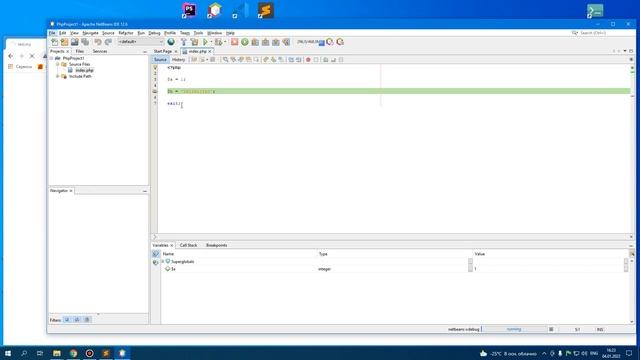This screenshot has width=640, height=360.
Task: Open the Help menu
Action: [230, 33]
